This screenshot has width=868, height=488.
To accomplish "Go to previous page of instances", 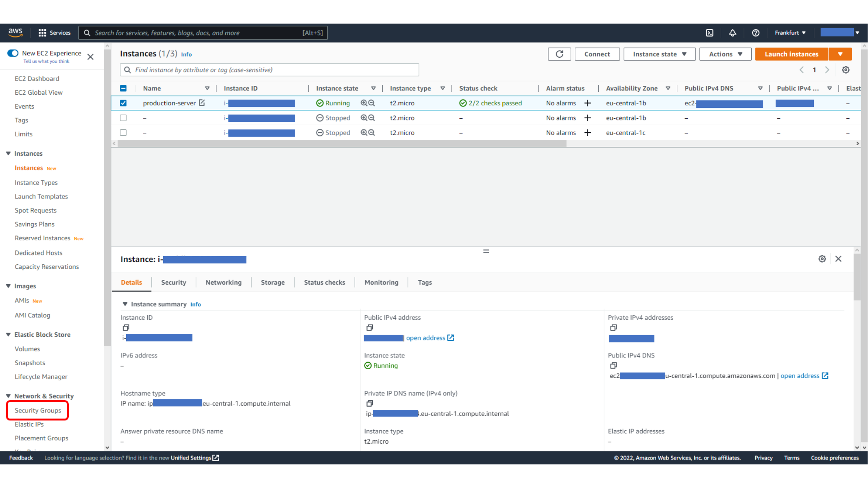I will pyautogui.click(x=801, y=70).
